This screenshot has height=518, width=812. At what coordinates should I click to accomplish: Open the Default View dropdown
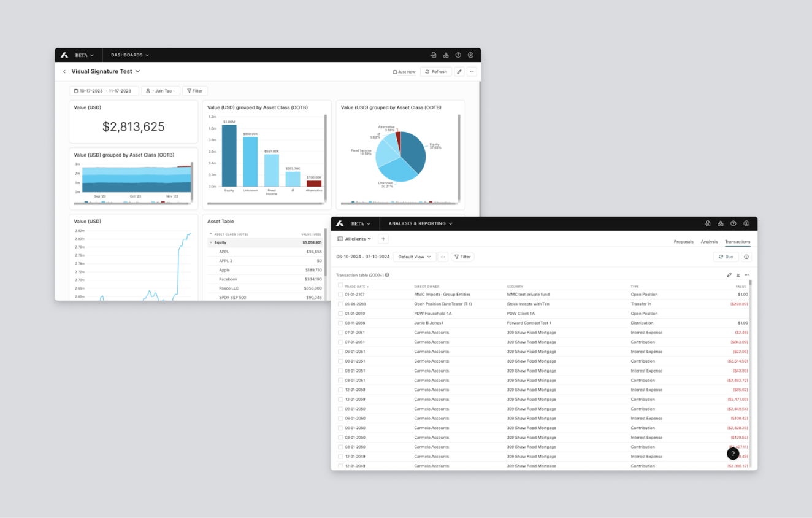click(x=415, y=257)
